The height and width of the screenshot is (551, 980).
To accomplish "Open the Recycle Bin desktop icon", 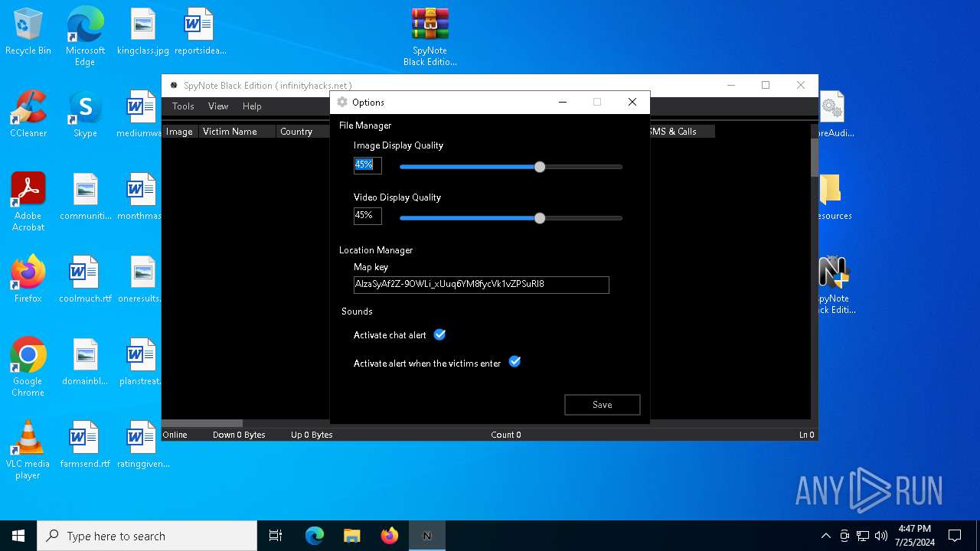I will [28, 32].
